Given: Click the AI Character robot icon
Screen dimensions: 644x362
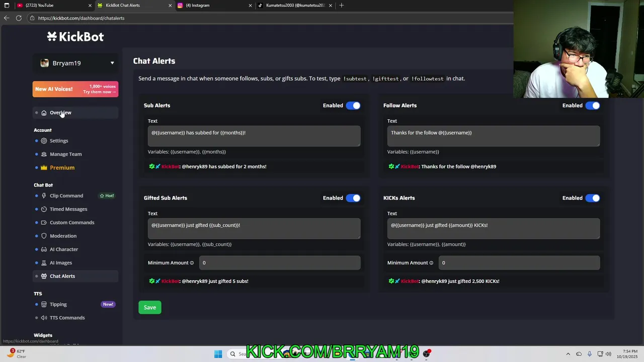Looking at the screenshot, I should 44,249.
